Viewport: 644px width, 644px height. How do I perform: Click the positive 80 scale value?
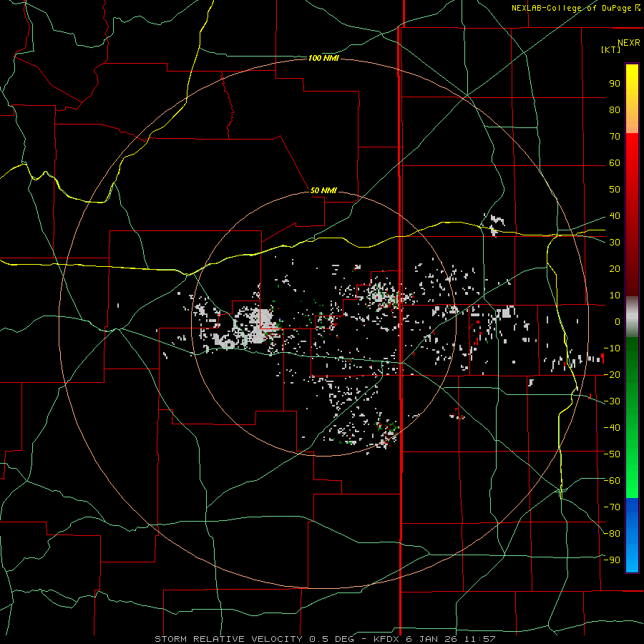(615, 110)
